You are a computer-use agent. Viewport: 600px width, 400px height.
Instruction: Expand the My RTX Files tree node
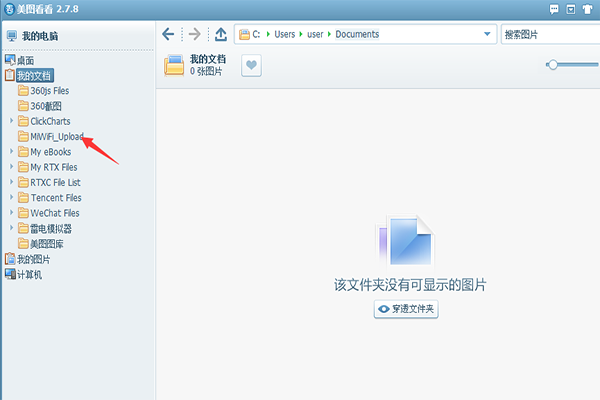pyautogui.click(x=11, y=167)
